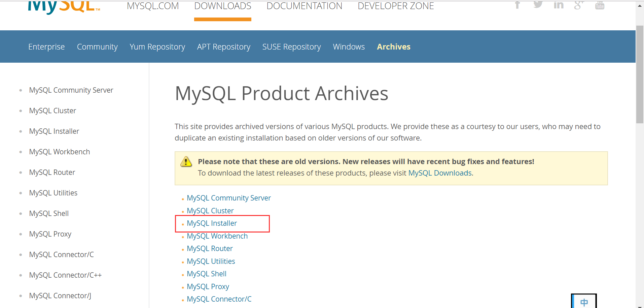The width and height of the screenshot is (644, 308).
Task: Open MySQL Proxy archive link
Action: [208, 287]
